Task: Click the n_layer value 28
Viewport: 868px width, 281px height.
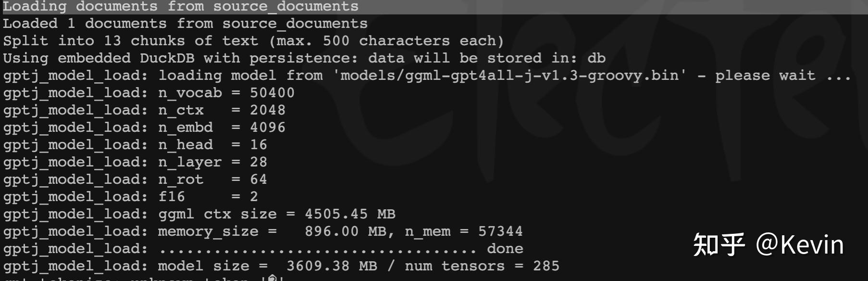Action: point(258,162)
